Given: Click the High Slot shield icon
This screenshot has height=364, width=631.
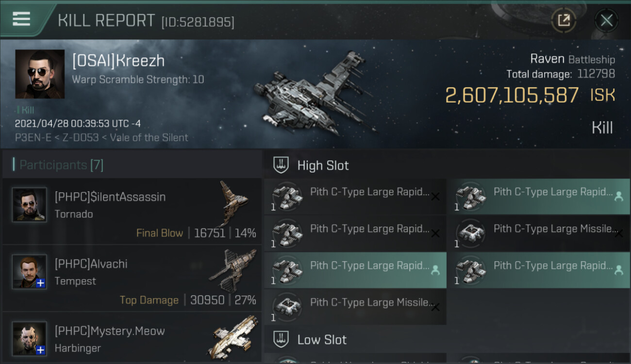Looking at the screenshot, I should pos(281,165).
